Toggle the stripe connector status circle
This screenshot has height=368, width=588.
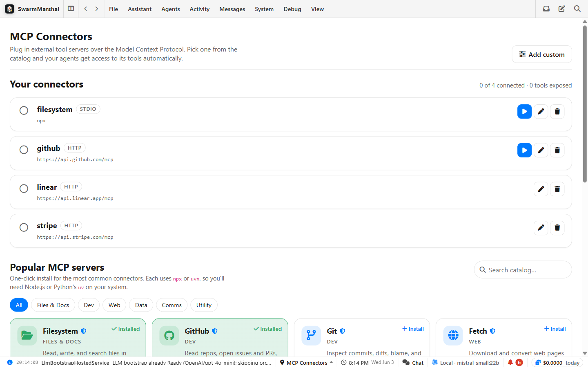24,227
